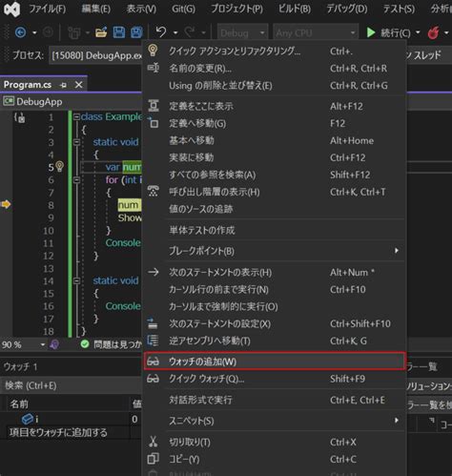Open the ビルド(B) menu
The height and width of the screenshot is (476, 452).
(295, 9)
